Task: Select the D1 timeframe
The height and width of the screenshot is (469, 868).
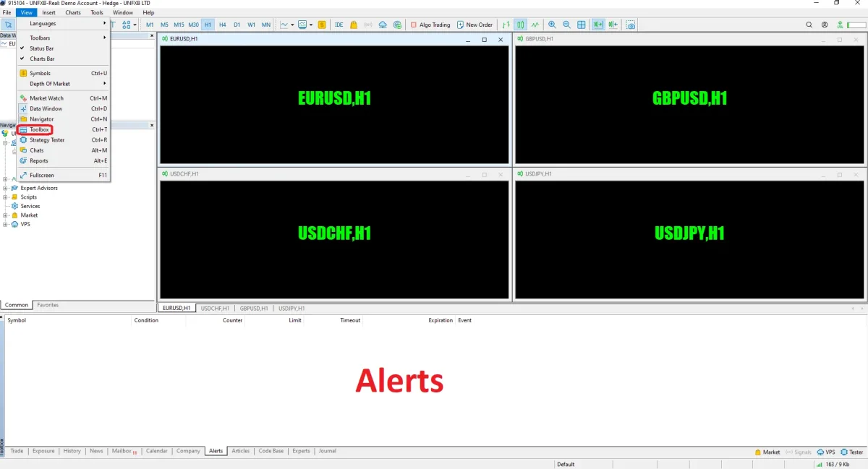Action: point(237,25)
